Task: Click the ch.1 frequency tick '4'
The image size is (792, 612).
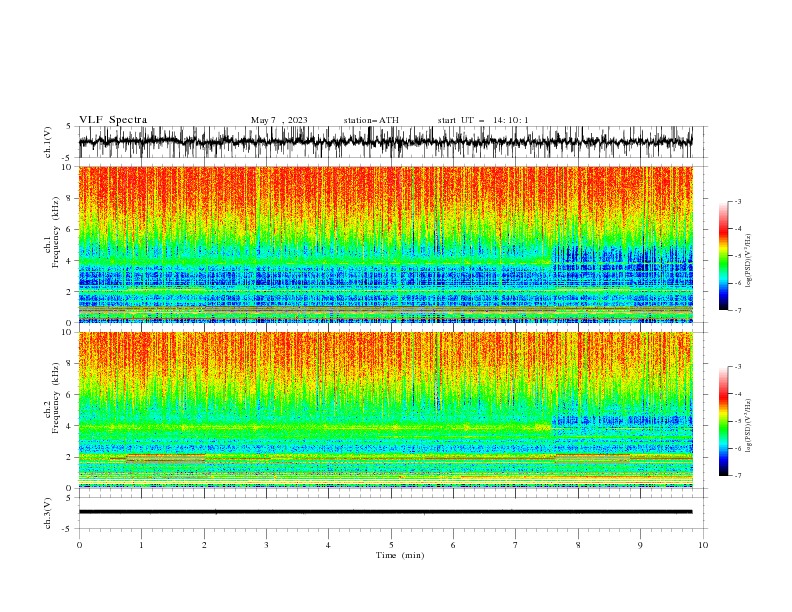Action: click(70, 261)
